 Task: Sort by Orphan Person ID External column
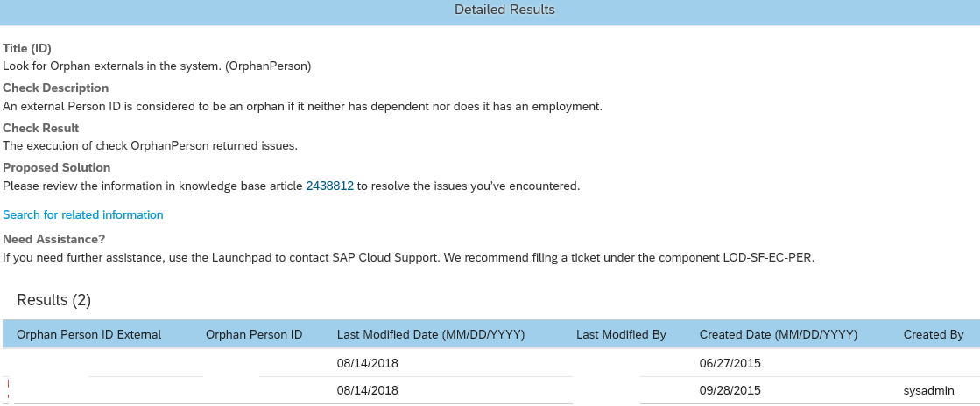click(x=88, y=335)
